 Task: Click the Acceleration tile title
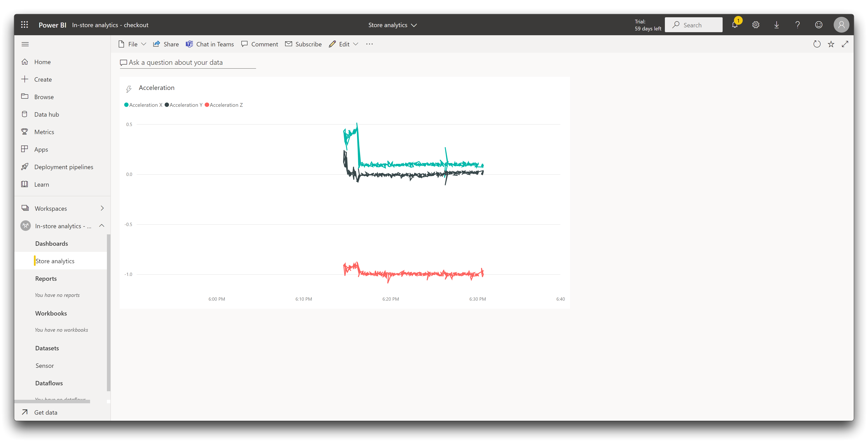coord(156,88)
